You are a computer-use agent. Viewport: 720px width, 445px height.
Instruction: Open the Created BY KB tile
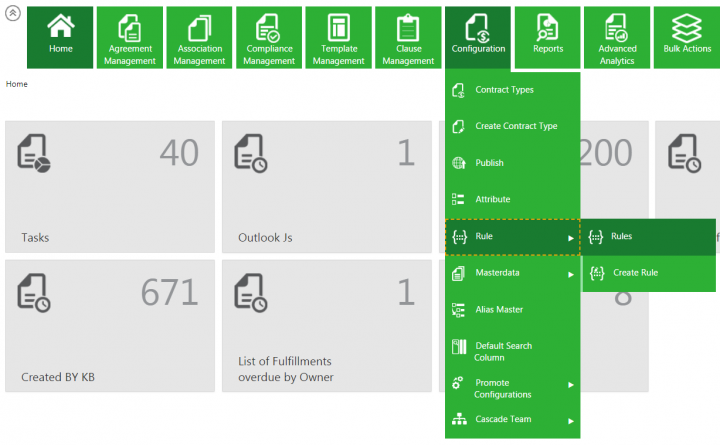tap(110, 326)
